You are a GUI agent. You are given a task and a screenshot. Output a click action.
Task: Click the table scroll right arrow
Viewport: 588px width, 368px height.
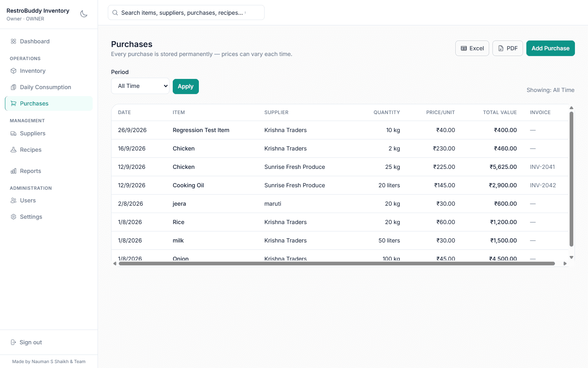point(565,264)
